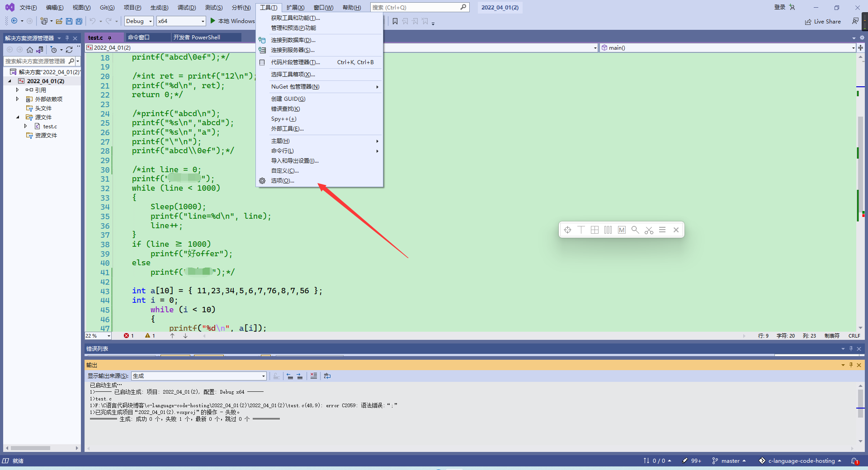This screenshot has height=470, width=868.
Task: Open the 选项(O)... menu entry
Action: coord(320,181)
